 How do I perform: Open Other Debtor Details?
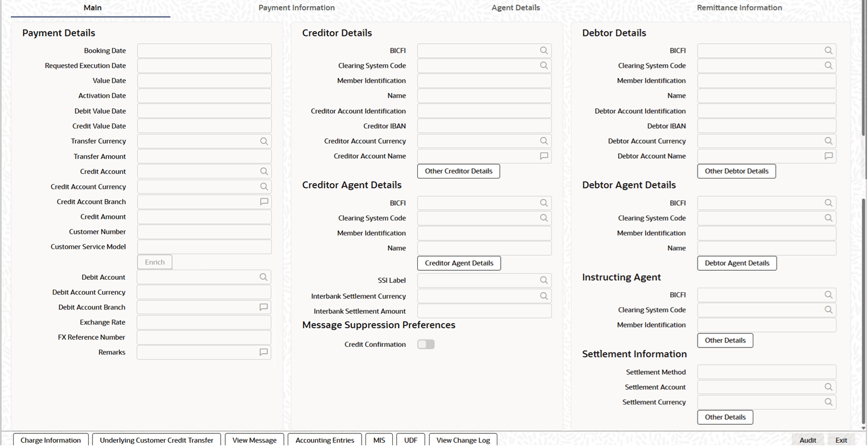point(737,171)
